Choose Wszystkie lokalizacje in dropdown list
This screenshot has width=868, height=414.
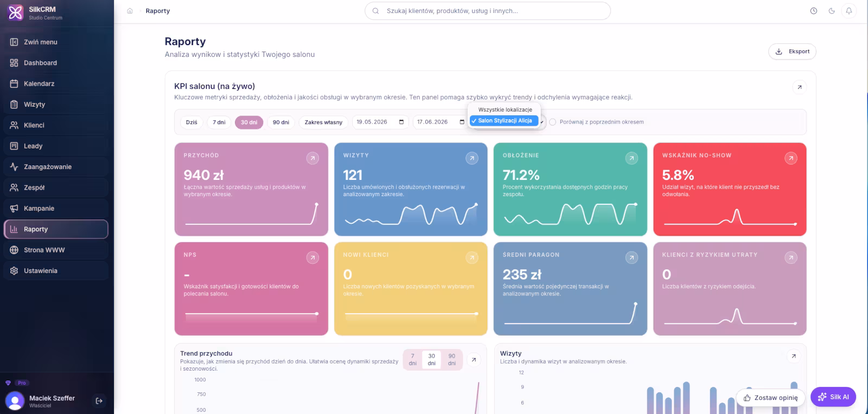505,109
